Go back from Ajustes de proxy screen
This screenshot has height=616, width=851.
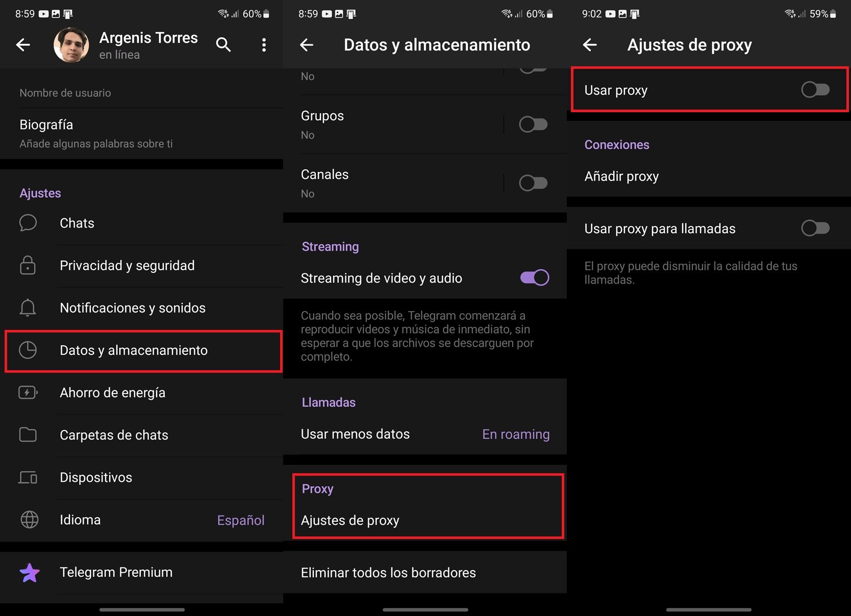click(590, 45)
